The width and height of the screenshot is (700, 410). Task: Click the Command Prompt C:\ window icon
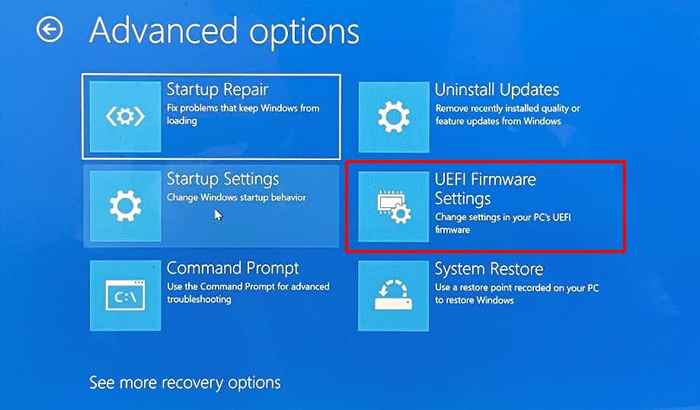[x=125, y=295]
